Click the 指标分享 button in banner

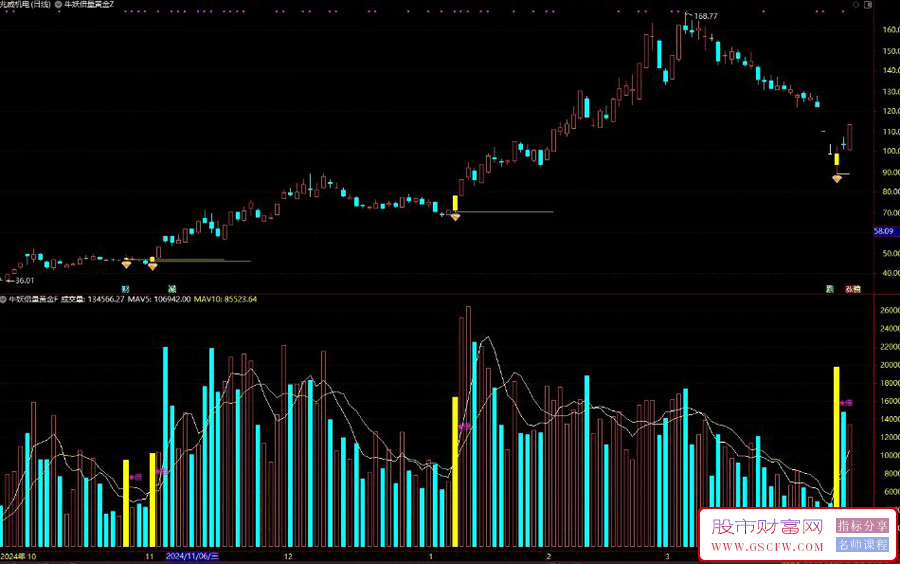862,525
